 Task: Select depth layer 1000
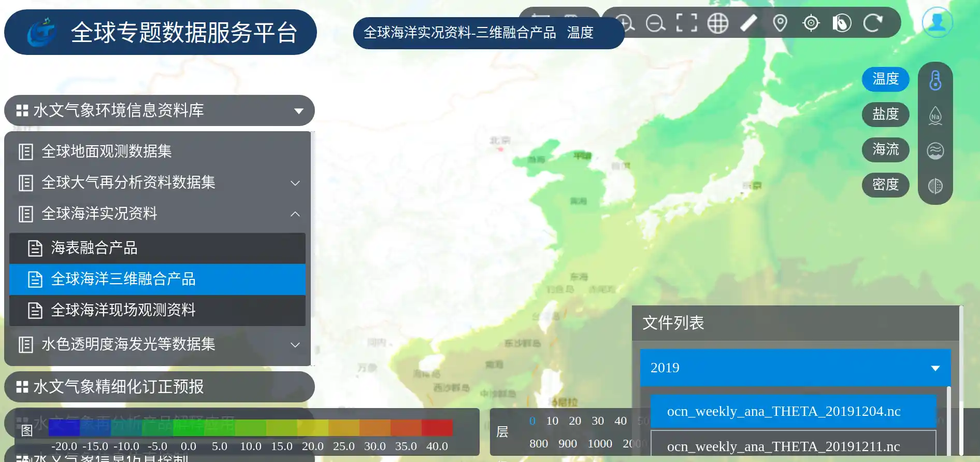[x=600, y=444]
